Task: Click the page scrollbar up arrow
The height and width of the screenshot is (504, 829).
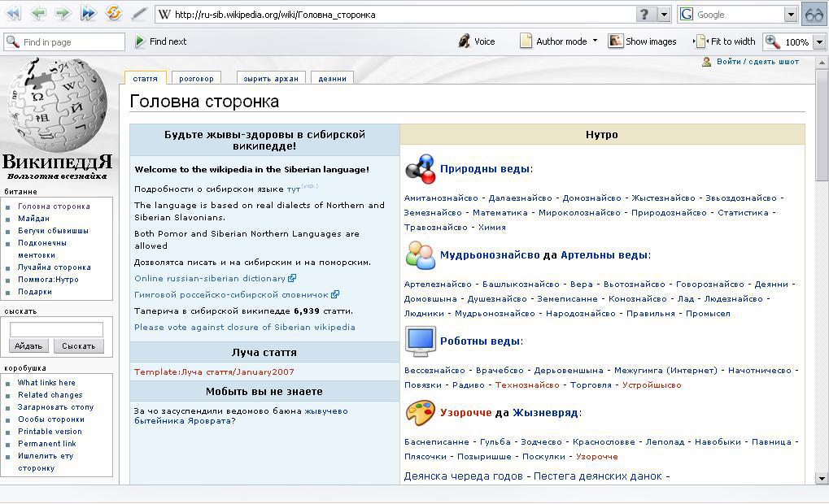Action: [822, 63]
